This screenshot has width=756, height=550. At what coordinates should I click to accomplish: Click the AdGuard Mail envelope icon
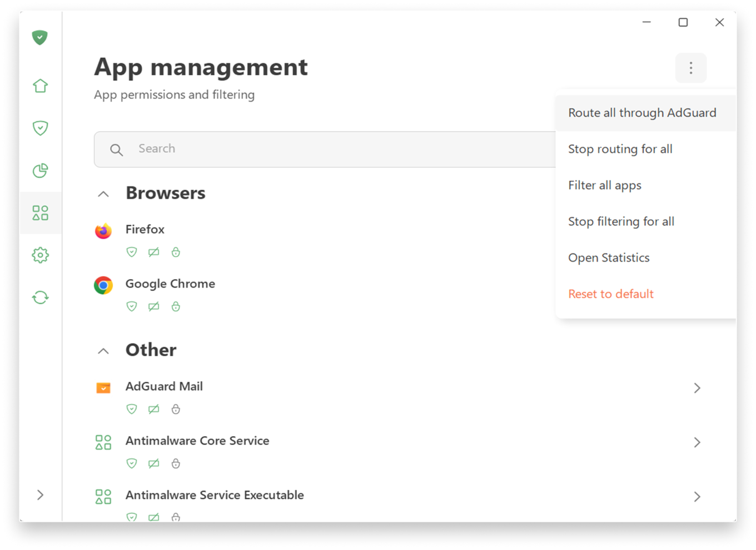click(x=103, y=388)
